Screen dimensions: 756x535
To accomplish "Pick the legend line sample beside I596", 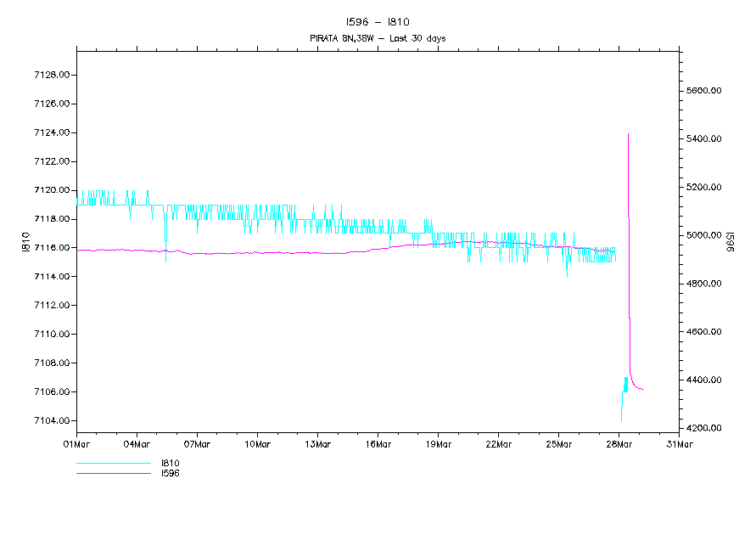I will (x=113, y=473).
